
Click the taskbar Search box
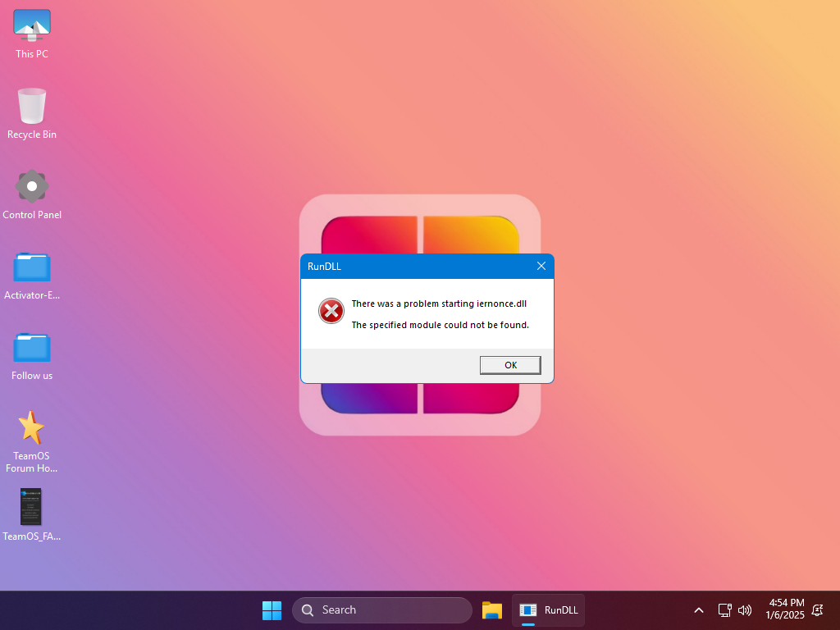[382, 610]
